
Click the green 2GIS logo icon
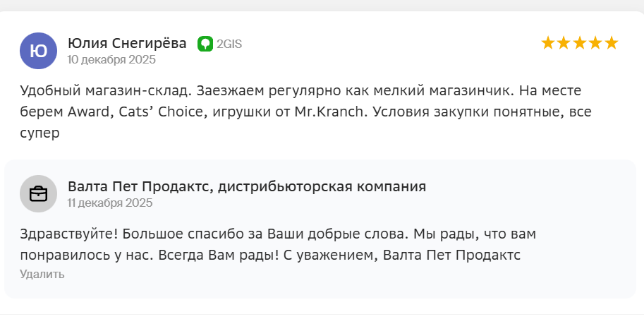205,44
